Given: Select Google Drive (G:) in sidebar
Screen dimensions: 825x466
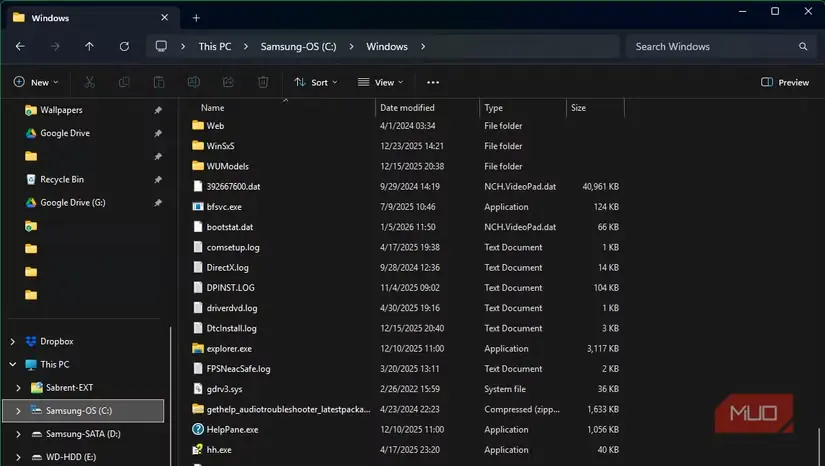Looking at the screenshot, I should (73, 202).
